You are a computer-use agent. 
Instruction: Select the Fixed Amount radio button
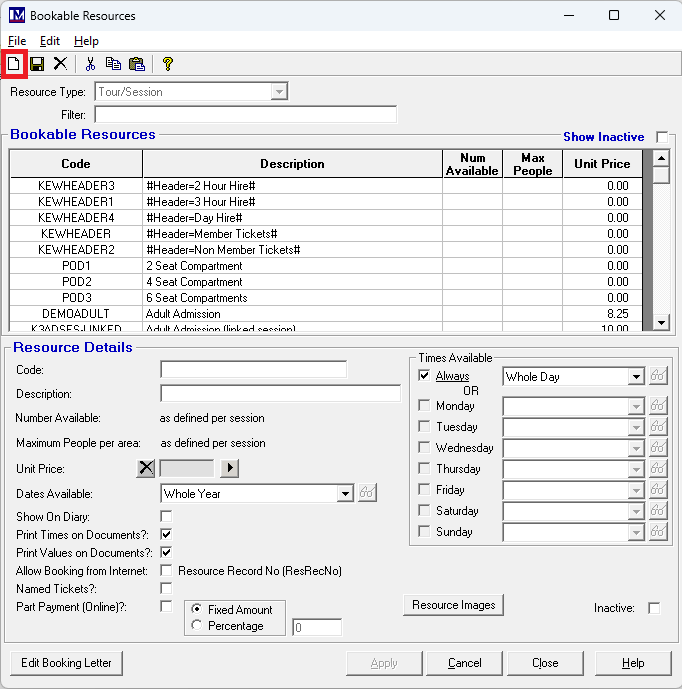(x=196, y=609)
